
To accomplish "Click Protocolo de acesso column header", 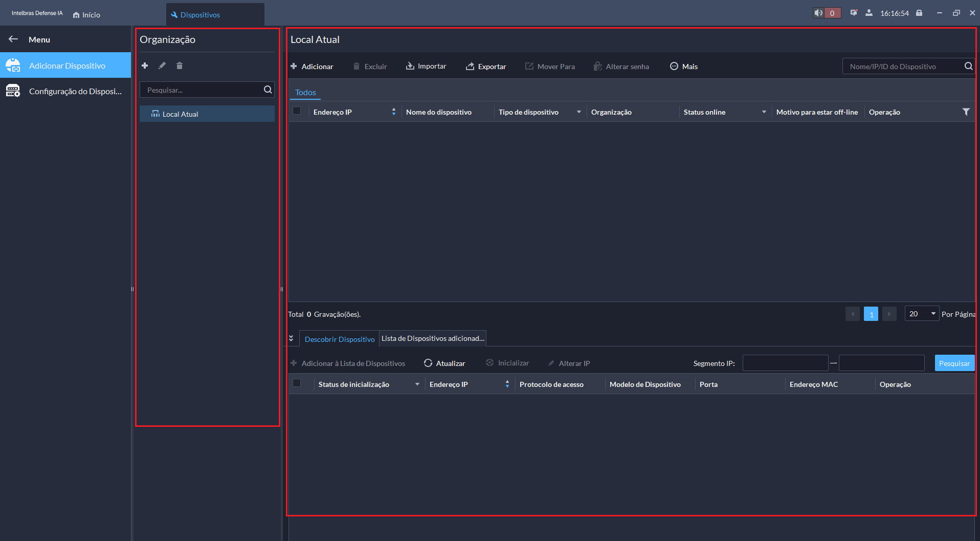I will (551, 384).
